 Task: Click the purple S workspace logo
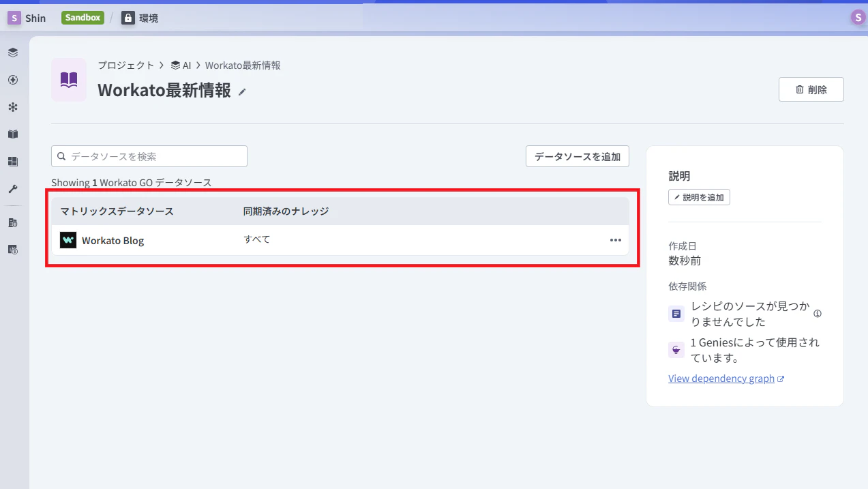click(x=14, y=18)
